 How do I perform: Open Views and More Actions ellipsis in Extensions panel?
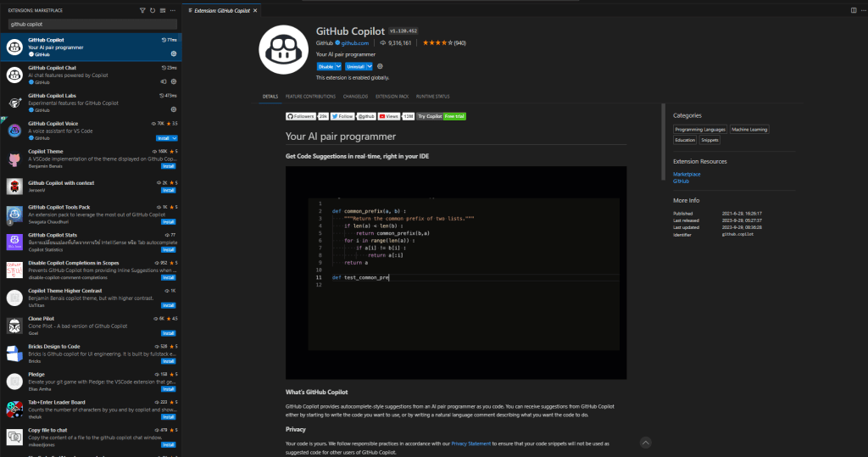tap(173, 10)
